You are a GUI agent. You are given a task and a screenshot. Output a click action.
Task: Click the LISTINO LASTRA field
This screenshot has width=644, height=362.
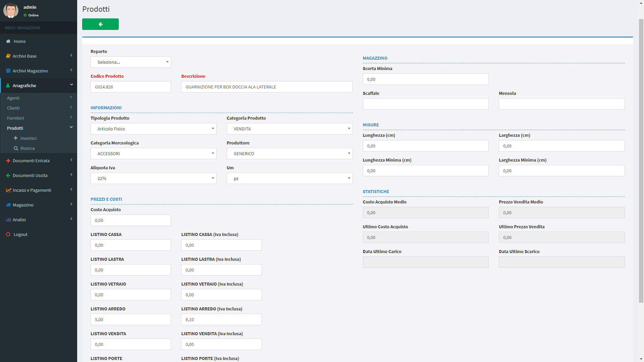[131, 270]
